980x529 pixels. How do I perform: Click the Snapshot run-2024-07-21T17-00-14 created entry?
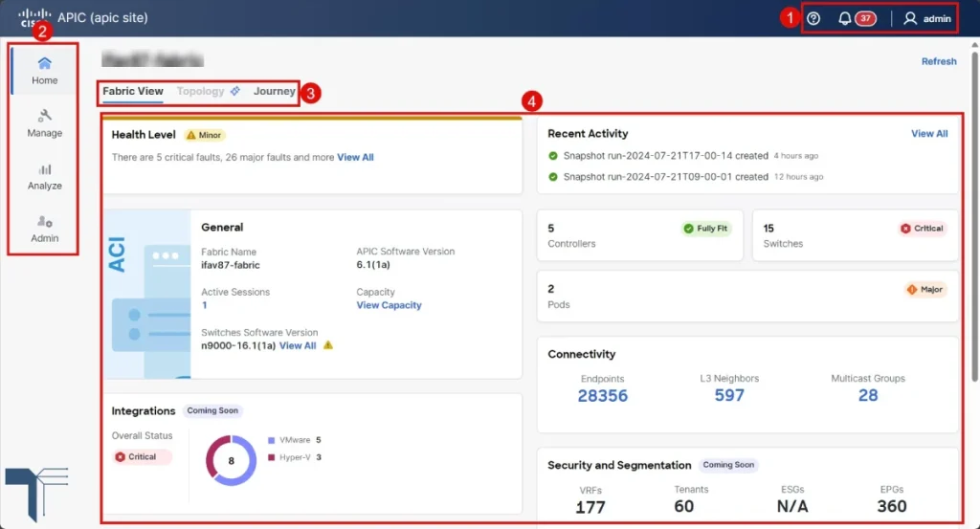666,156
